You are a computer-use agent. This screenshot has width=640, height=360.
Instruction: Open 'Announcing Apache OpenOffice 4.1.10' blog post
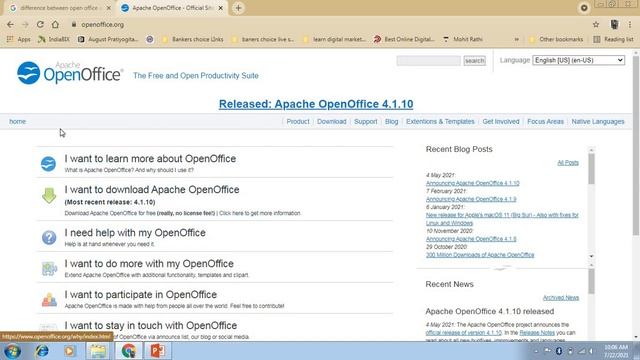[x=473, y=183]
